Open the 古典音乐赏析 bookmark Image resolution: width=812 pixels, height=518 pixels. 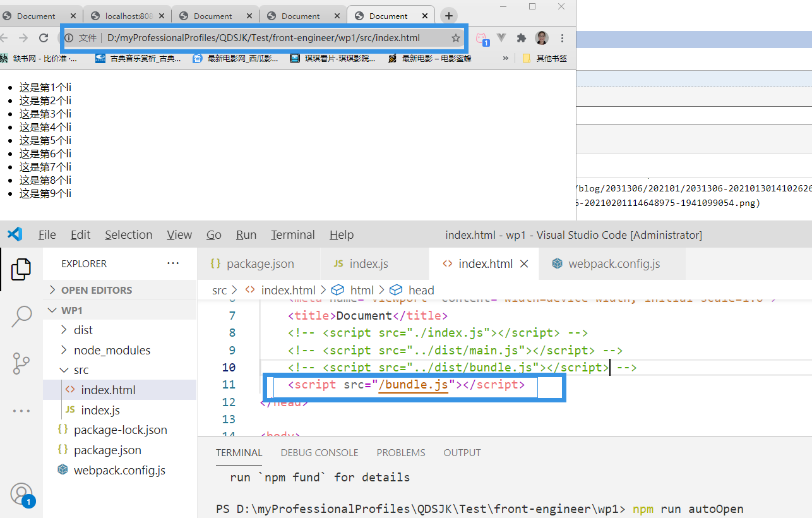click(x=138, y=58)
